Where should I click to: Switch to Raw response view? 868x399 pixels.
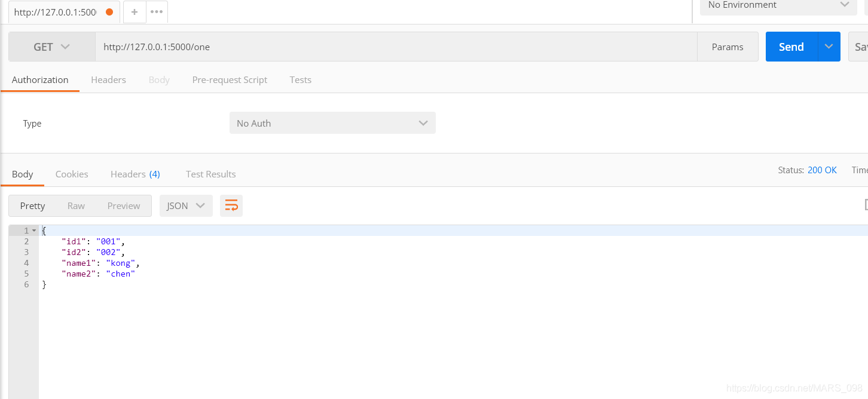pos(76,205)
